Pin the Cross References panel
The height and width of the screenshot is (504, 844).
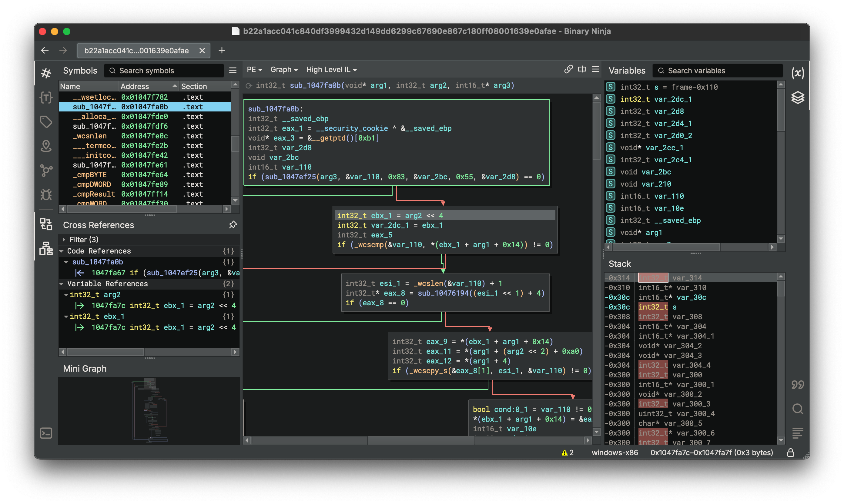pyautogui.click(x=233, y=224)
